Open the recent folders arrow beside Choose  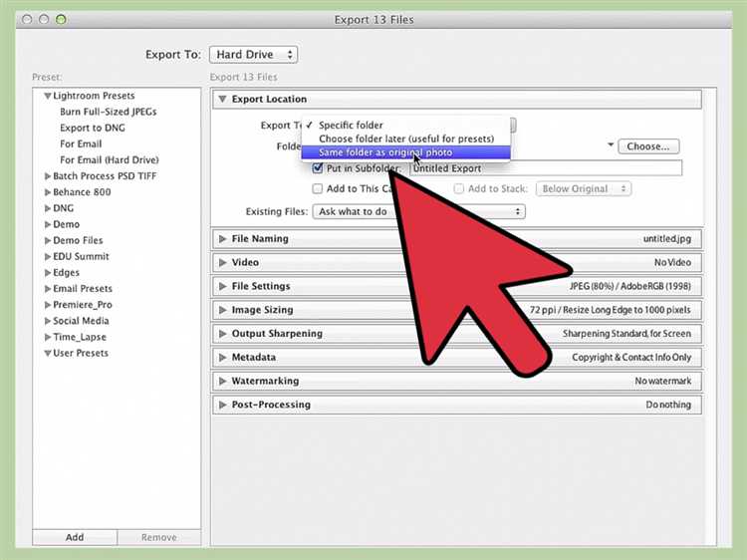tap(611, 144)
